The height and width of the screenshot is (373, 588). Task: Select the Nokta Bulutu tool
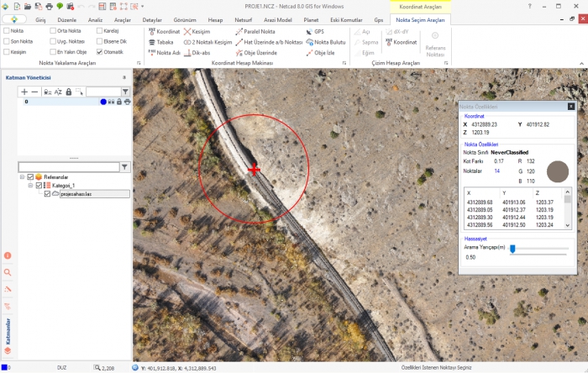point(326,42)
